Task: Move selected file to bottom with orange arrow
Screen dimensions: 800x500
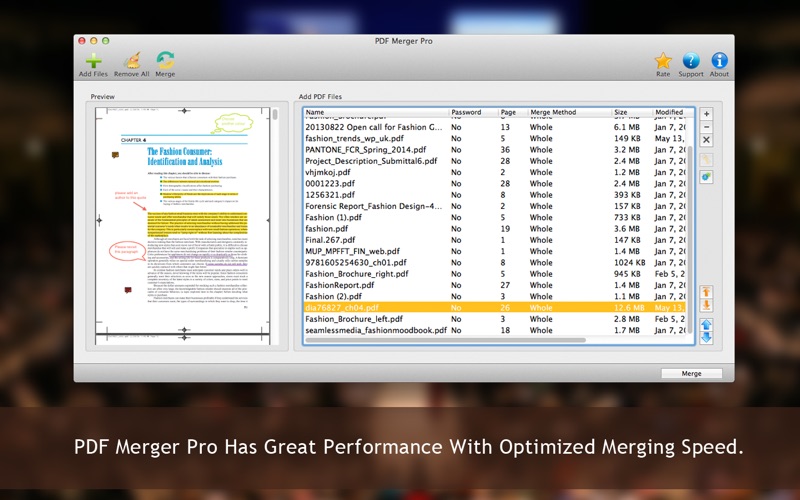Action: (706, 305)
